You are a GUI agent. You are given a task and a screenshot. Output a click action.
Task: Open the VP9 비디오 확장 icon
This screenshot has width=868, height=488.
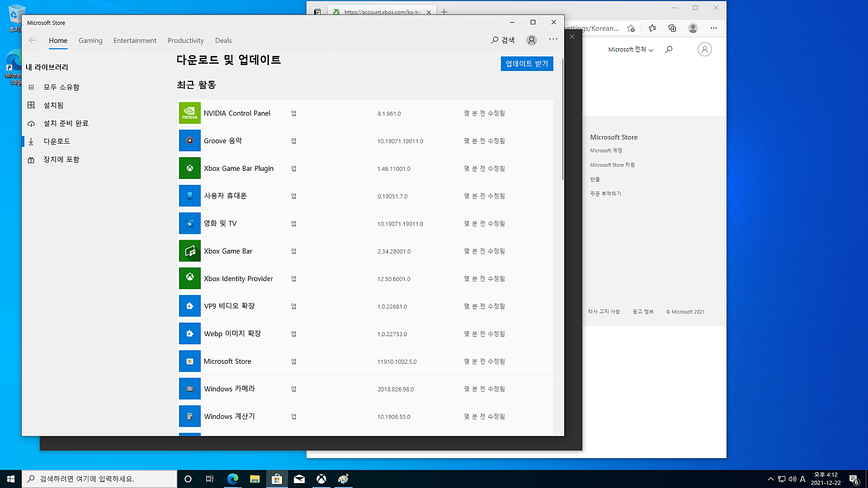(x=190, y=306)
